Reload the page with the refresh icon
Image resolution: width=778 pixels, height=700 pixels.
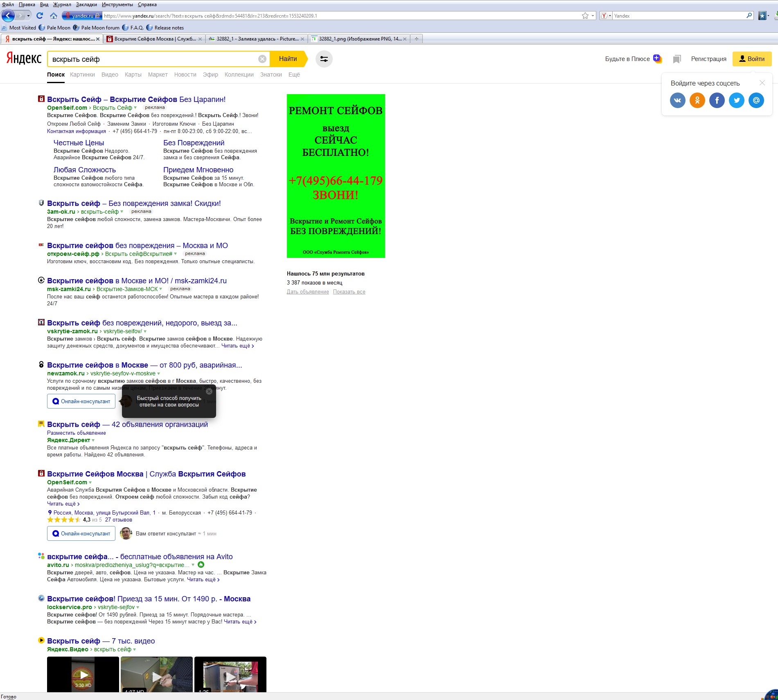tap(40, 16)
